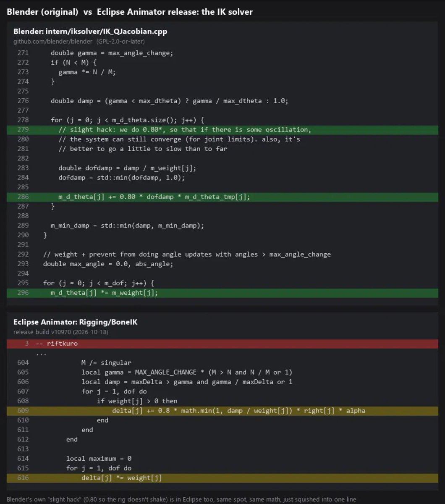445x504 pixels.
Task: Click line number 612 in gutter
Action: tap(23, 439)
